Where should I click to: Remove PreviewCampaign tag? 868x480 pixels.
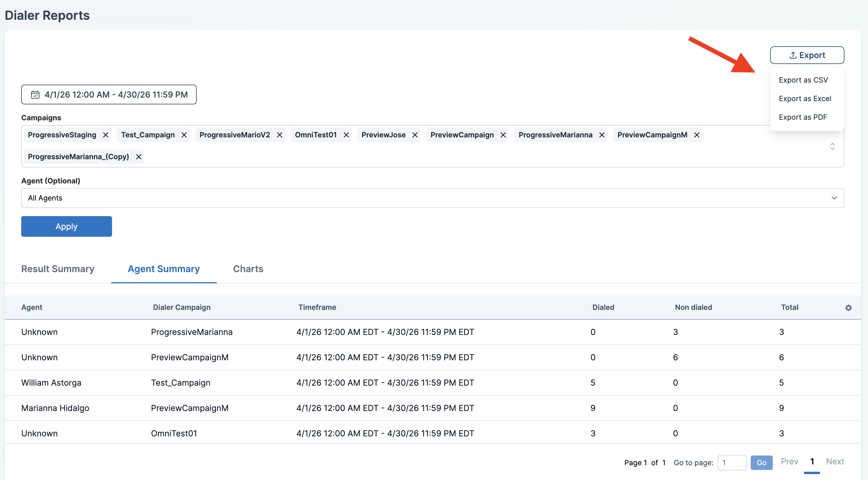click(x=503, y=135)
